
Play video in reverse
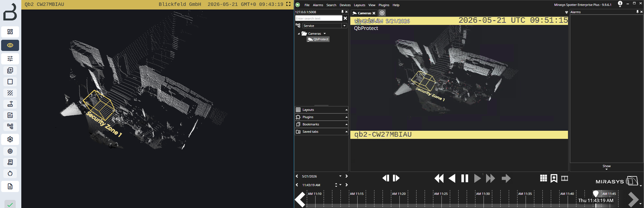tap(452, 178)
